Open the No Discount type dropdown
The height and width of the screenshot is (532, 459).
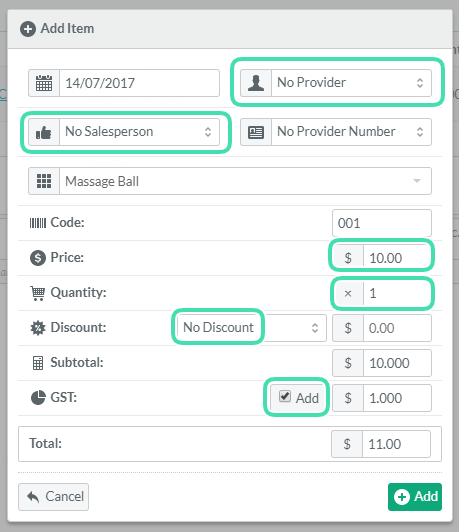click(x=252, y=328)
